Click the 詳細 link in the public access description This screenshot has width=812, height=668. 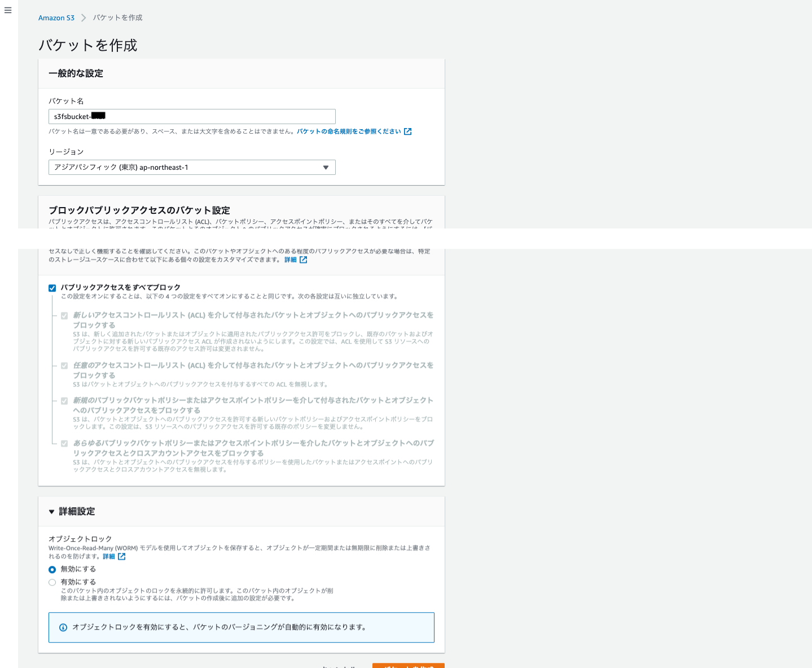pos(291,260)
